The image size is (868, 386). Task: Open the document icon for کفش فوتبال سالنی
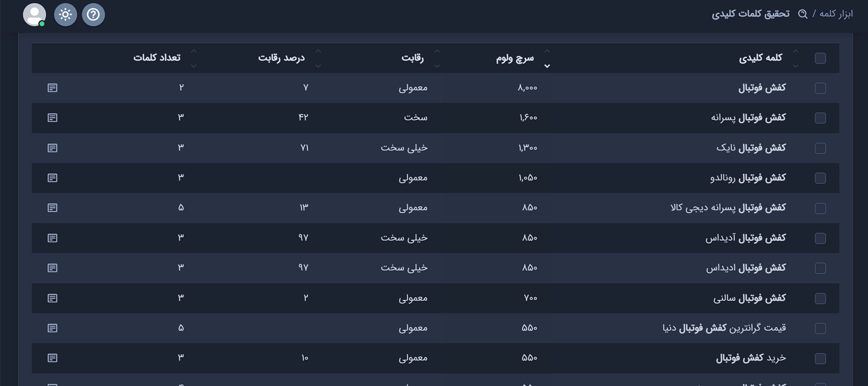pyautogui.click(x=53, y=298)
